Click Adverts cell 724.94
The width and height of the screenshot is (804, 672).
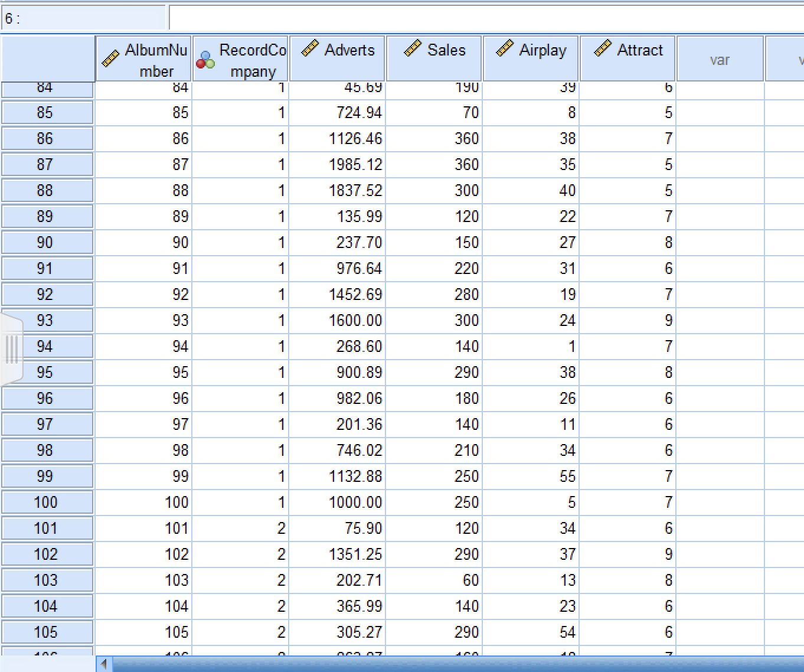(x=337, y=112)
